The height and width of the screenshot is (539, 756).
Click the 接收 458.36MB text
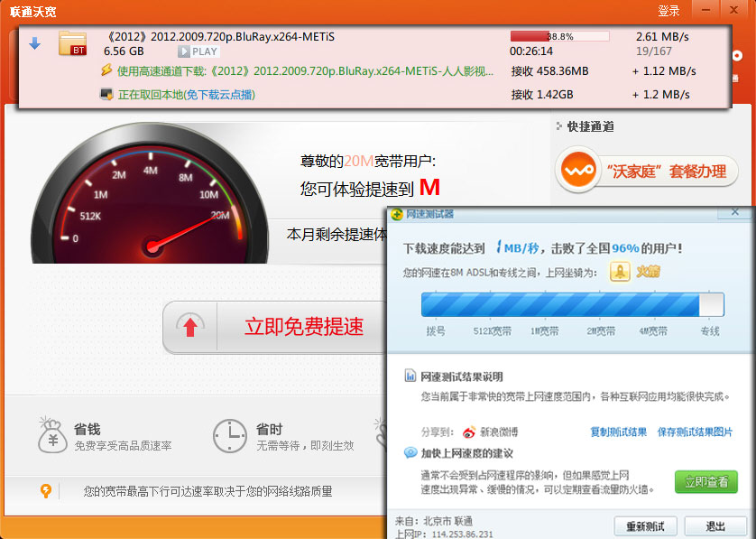[549, 71]
